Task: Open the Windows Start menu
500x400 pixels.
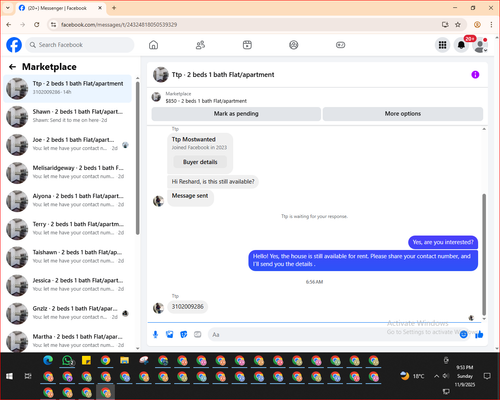Action: (9, 376)
